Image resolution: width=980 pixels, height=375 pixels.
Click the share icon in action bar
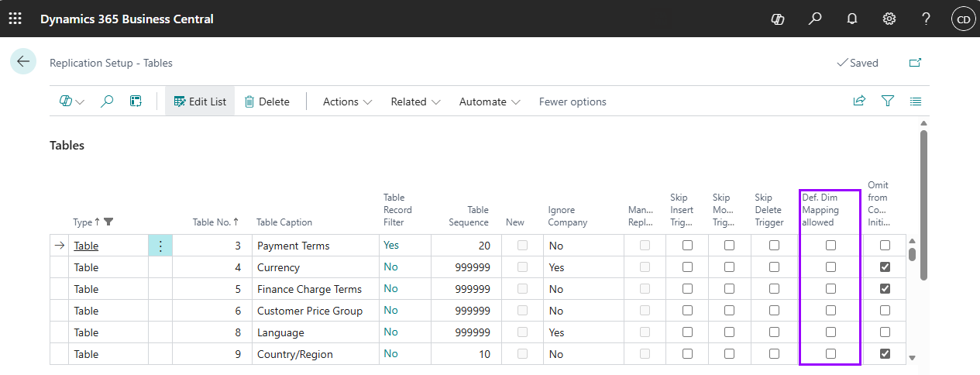[x=859, y=101]
